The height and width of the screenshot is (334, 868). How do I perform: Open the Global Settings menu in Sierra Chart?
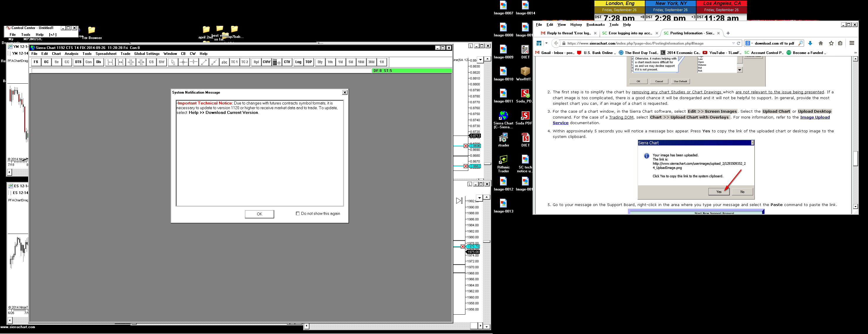click(x=147, y=54)
